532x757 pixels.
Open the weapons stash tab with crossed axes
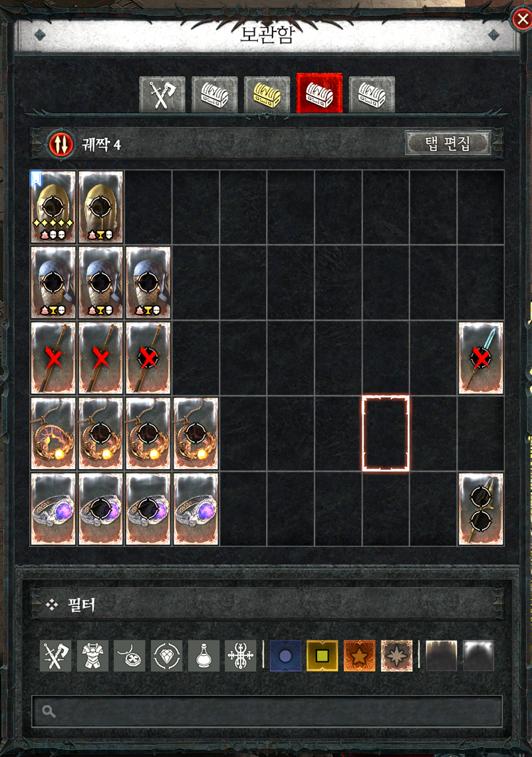click(162, 94)
